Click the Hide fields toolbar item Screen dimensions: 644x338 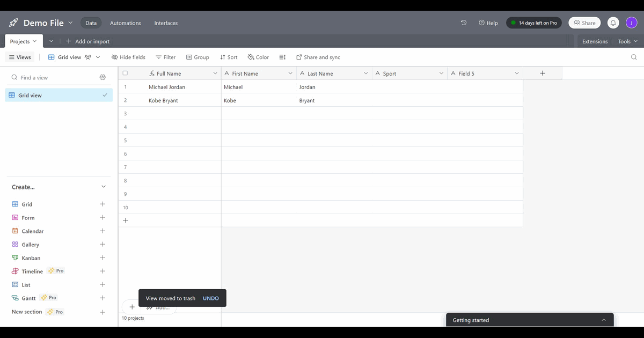point(128,57)
